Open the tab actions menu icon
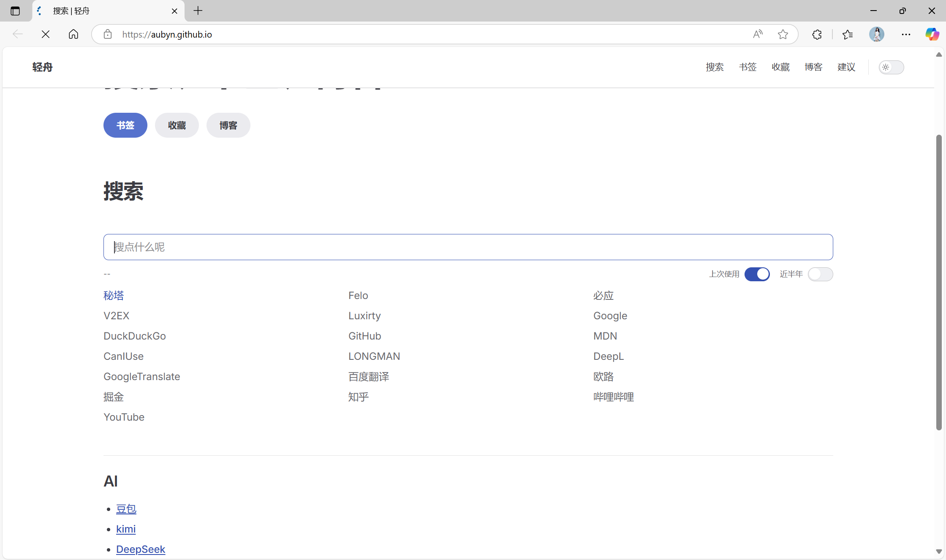The width and height of the screenshot is (946, 560). [x=15, y=11]
